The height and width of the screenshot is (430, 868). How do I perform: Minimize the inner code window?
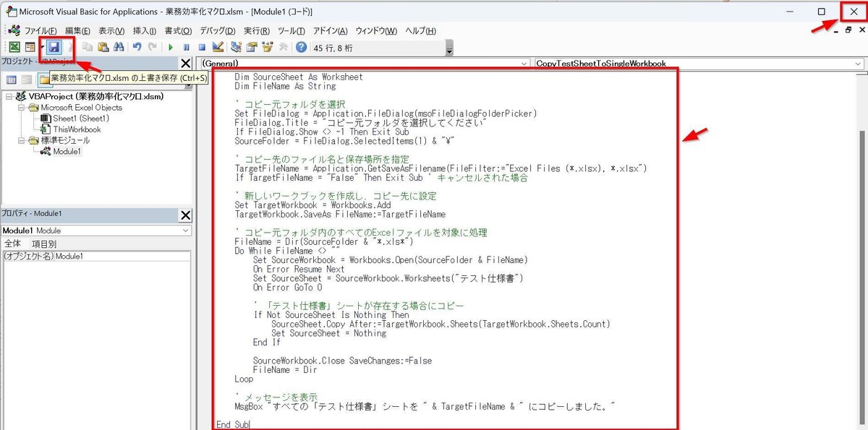tap(835, 30)
